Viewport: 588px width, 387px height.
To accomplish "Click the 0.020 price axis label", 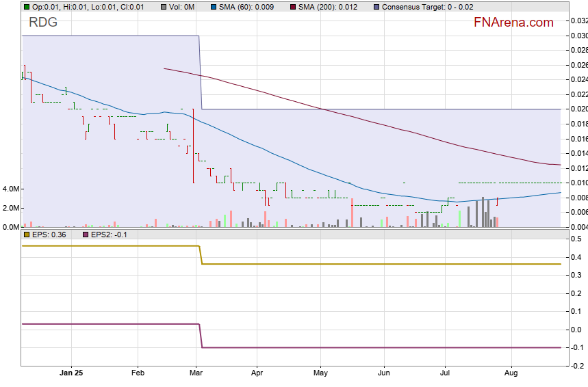I will coord(578,109).
